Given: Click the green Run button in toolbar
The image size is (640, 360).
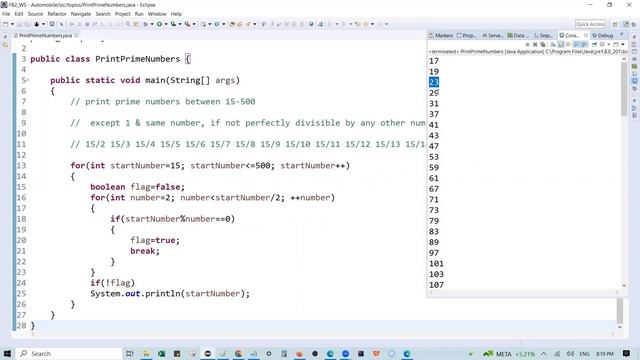Looking at the screenshot, I should 159,24.
